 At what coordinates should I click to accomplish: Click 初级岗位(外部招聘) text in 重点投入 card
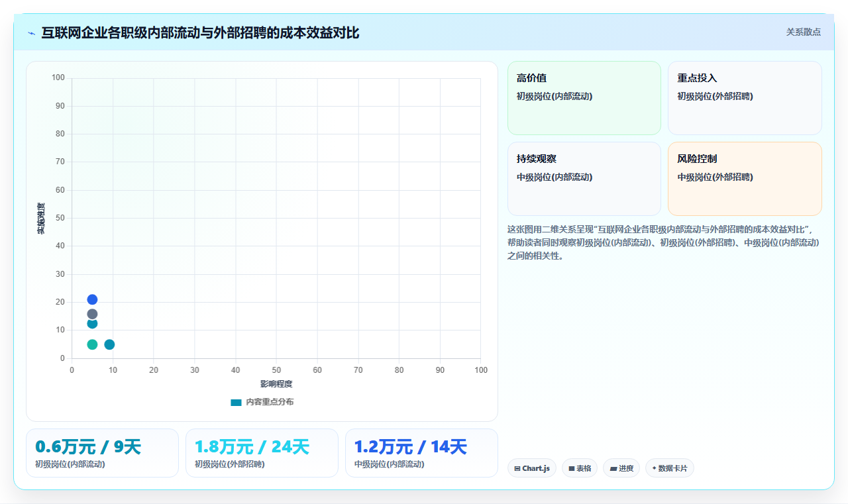coord(715,96)
